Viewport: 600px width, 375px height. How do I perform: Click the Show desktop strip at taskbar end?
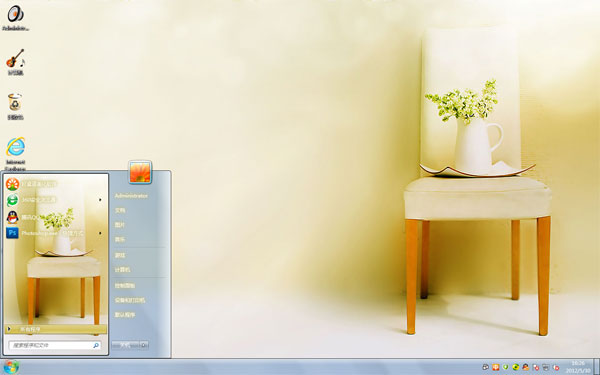596,367
